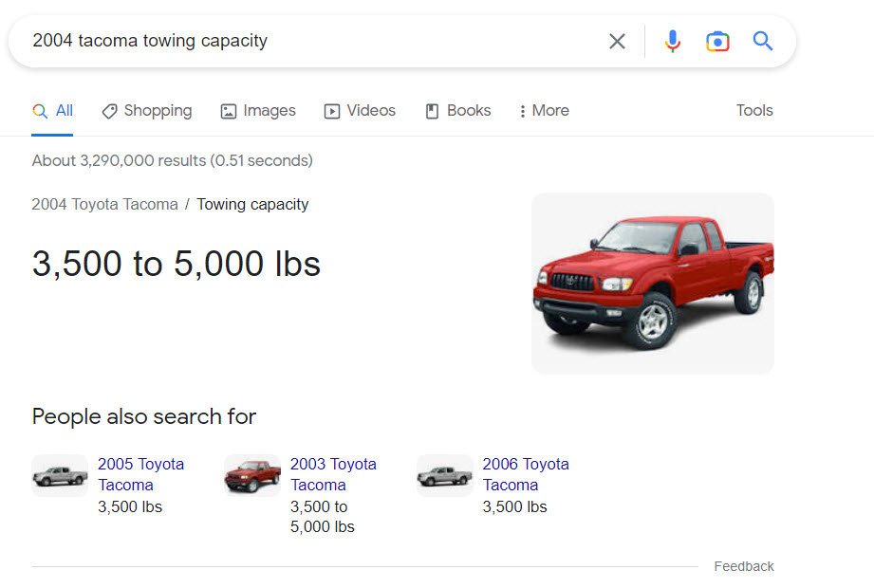Open the 2003 Toyota Tacoma link
Viewport: 874px width, 588px height.
[x=333, y=474]
